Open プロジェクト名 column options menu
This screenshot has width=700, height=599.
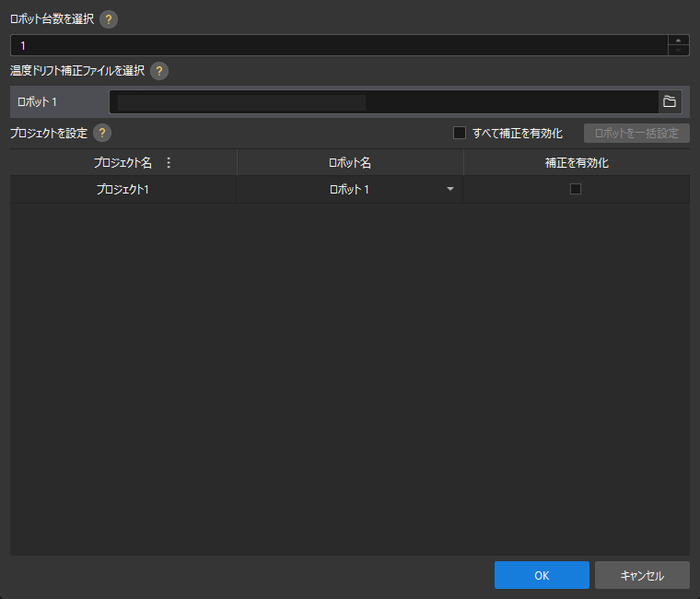click(x=169, y=162)
